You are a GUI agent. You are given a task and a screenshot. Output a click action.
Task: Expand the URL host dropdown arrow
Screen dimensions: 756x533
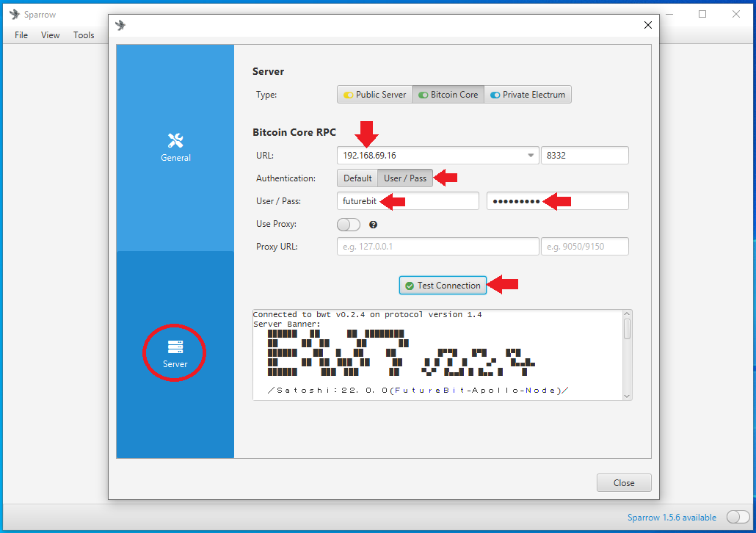coord(531,156)
